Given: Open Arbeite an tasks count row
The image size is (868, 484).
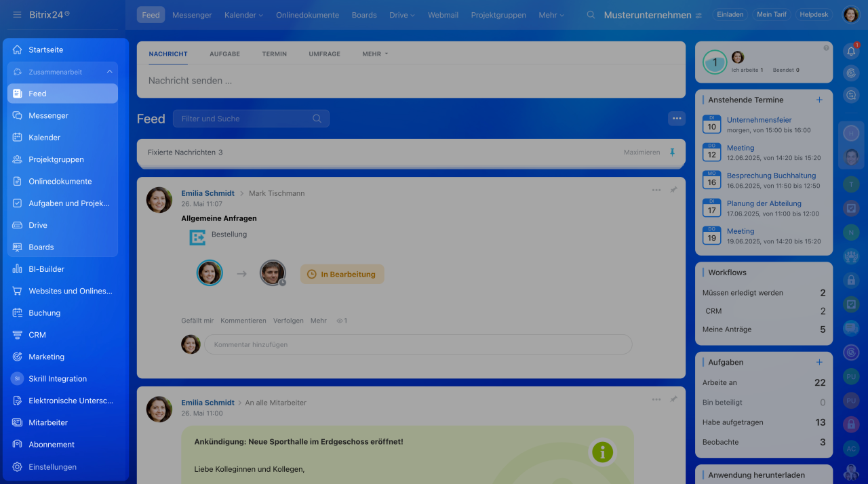Looking at the screenshot, I should pos(764,383).
